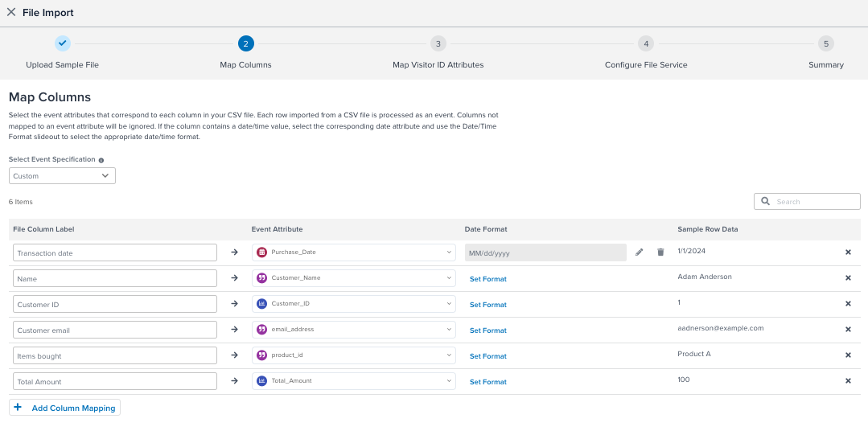Delete the Total Amount row with X
This screenshot has height=431, width=868.
click(x=847, y=381)
